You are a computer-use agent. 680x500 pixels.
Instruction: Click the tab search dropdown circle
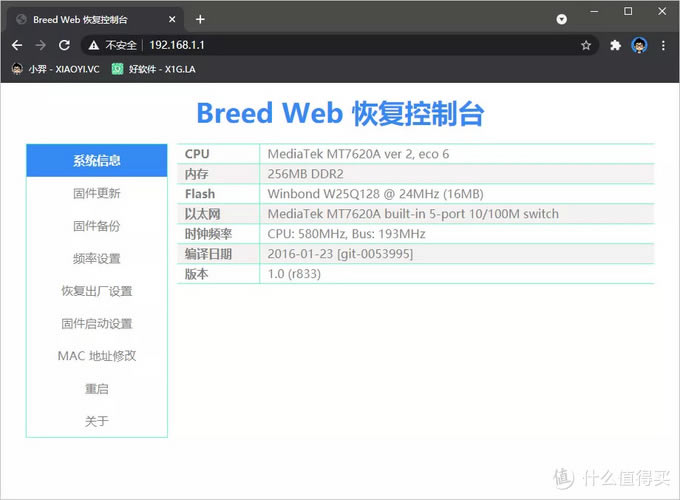point(562,19)
